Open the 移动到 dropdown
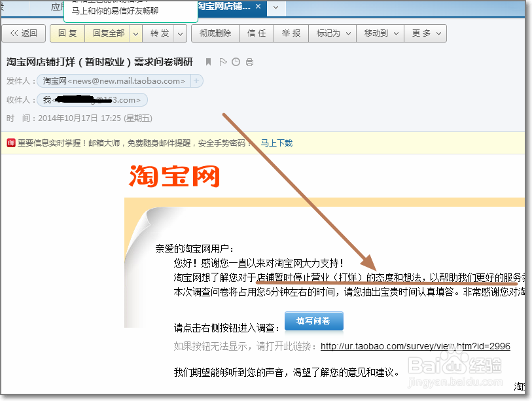This screenshot has width=532, height=401. (380, 33)
